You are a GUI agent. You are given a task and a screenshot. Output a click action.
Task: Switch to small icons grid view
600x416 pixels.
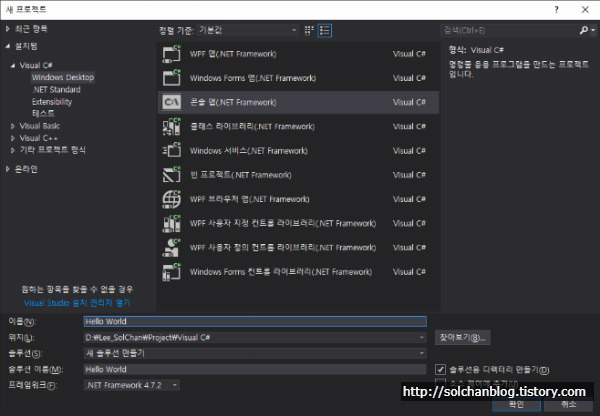[x=309, y=30]
